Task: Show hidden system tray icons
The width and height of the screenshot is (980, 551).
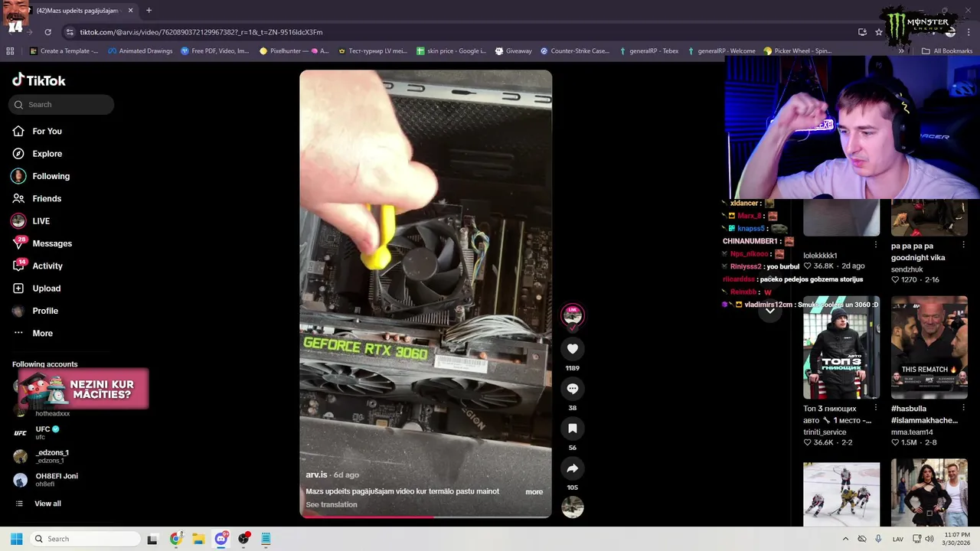Action: (844, 539)
